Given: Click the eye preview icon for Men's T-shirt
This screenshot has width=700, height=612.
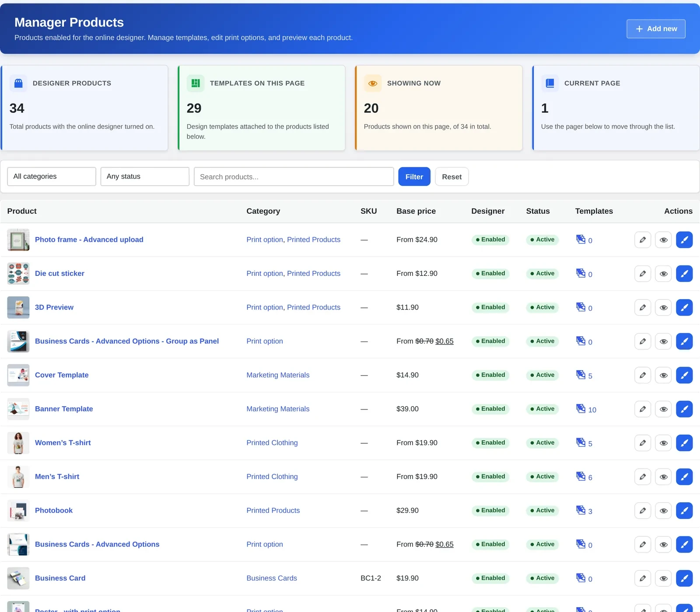Looking at the screenshot, I should click(x=663, y=477).
